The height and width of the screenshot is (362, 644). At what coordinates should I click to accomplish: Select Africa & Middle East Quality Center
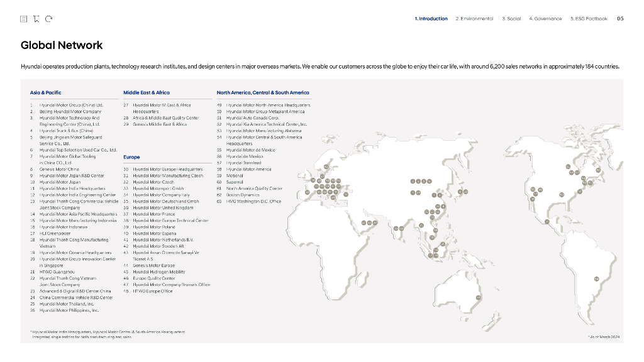[166, 118]
